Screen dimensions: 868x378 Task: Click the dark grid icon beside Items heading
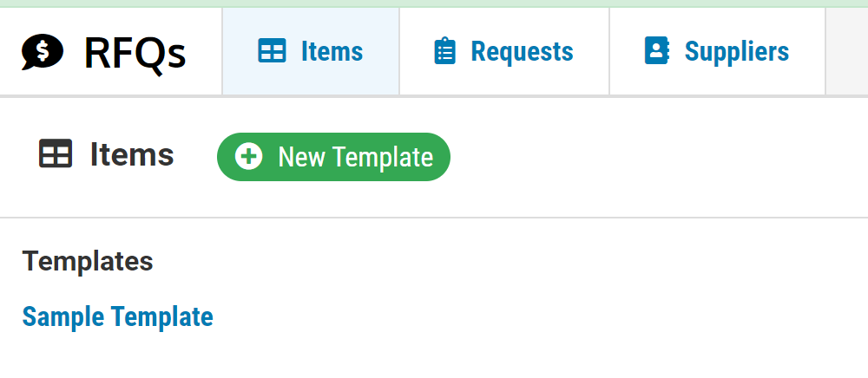click(x=56, y=153)
